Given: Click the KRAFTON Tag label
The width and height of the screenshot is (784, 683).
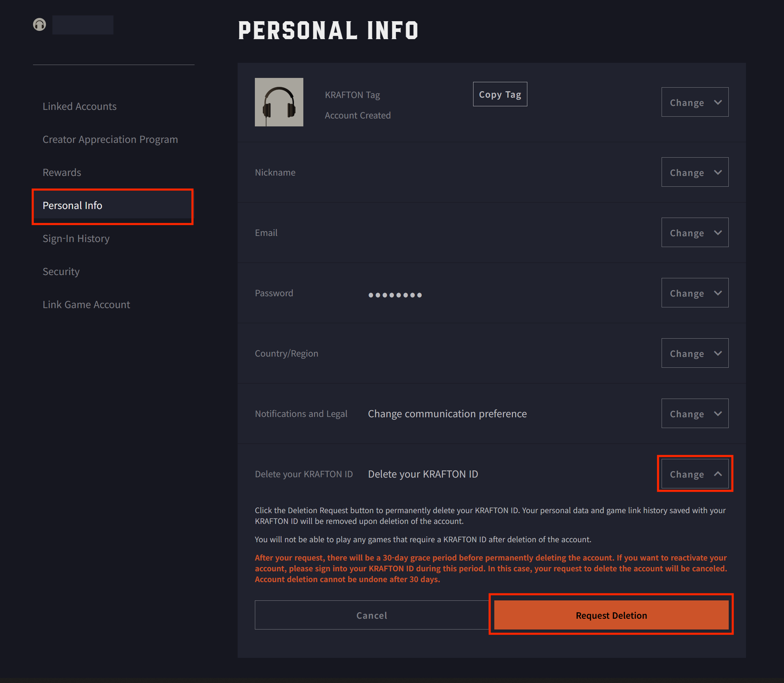Looking at the screenshot, I should pos(353,95).
